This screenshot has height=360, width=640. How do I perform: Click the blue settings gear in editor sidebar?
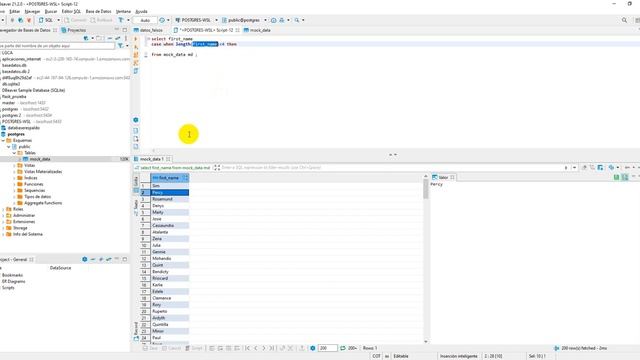click(x=136, y=120)
